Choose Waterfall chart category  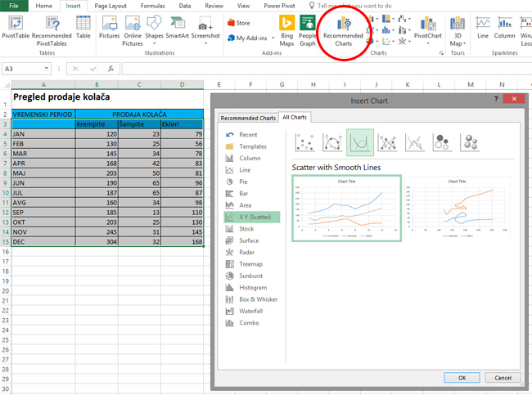click(251, 312)
